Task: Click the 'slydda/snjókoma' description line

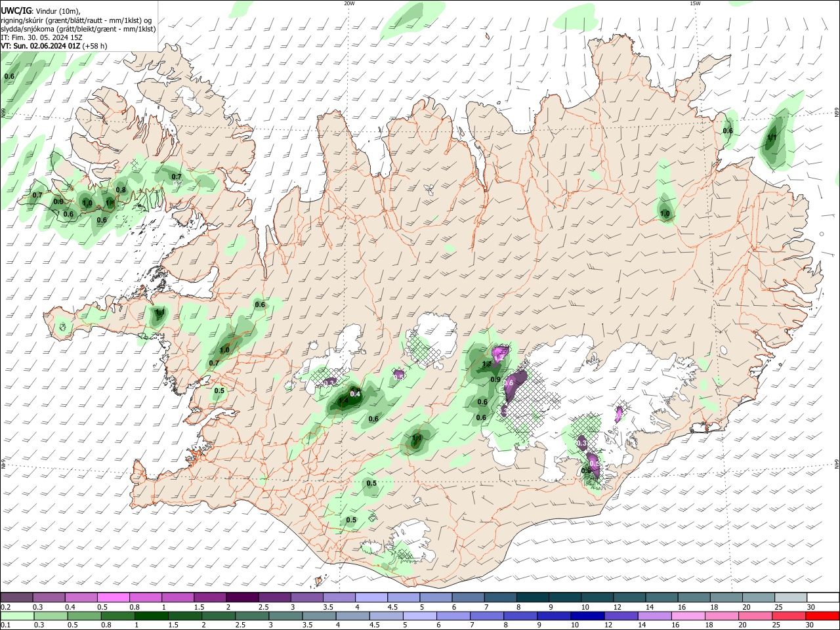Action: [78, 29]
